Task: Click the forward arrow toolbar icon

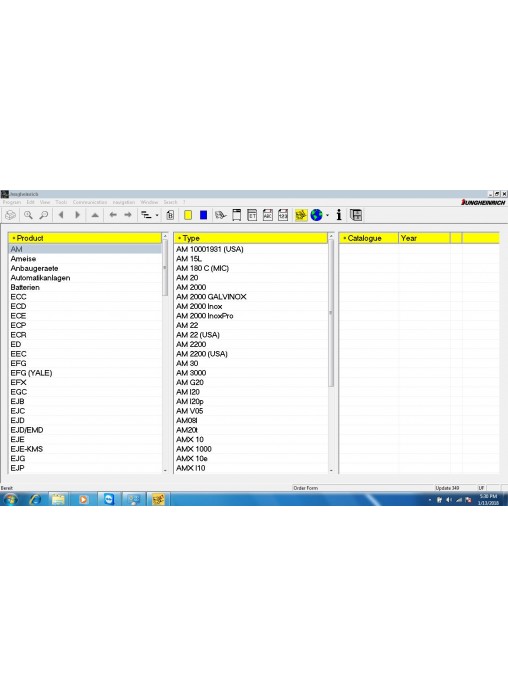Action: [x=128, y=215]
